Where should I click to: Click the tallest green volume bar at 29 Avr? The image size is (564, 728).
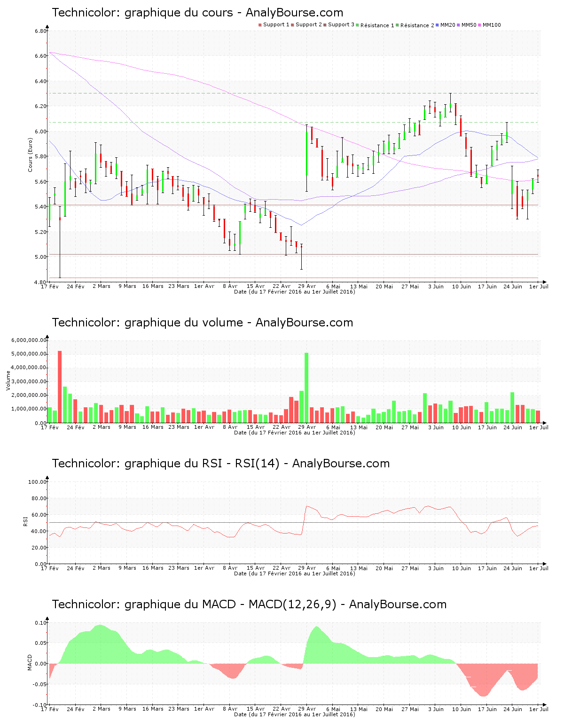pos(306,388)
